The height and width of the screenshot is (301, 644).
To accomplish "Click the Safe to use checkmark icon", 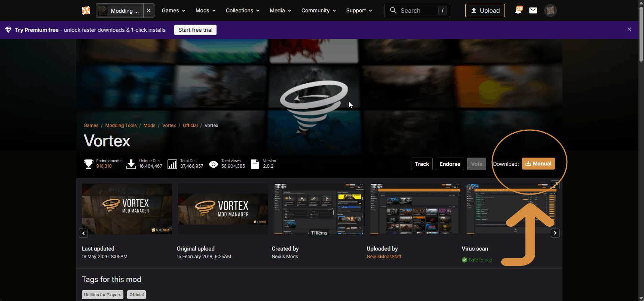I will pos(464,260).
